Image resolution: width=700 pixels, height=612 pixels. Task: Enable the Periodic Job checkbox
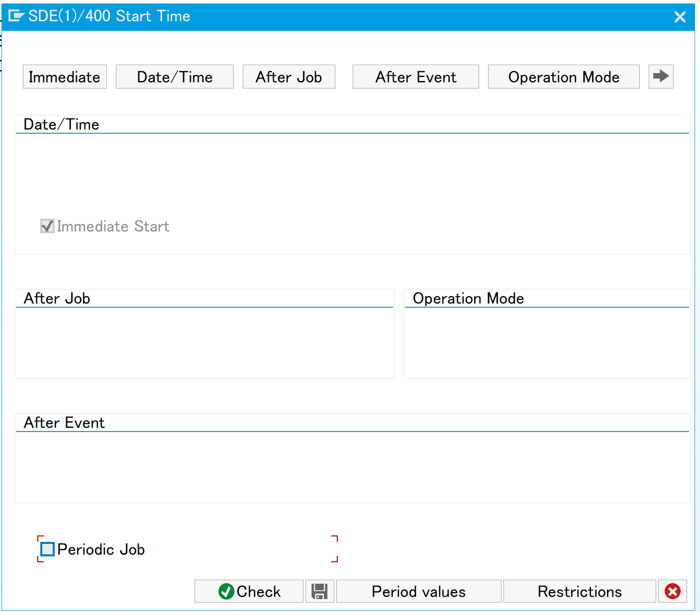[x=47, y=549]
